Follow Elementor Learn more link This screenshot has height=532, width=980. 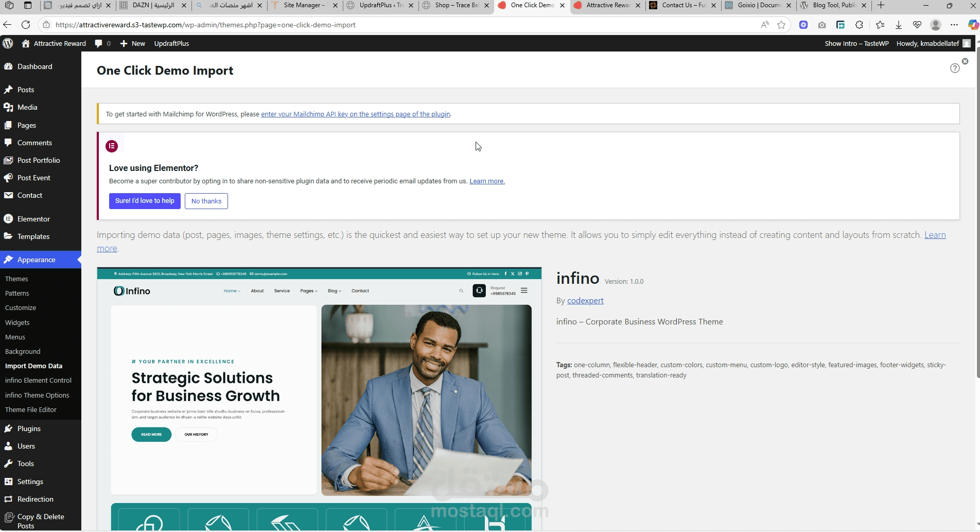click(x=487, y=181)
